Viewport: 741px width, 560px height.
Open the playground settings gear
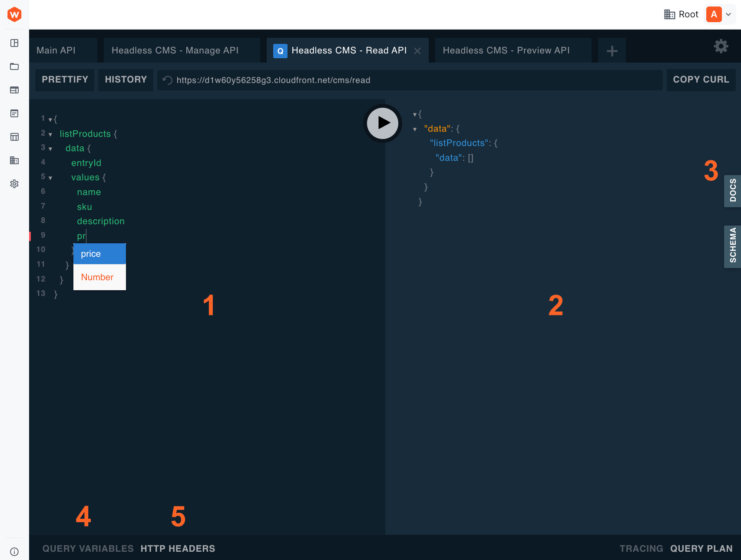click(x=721, y=46)
